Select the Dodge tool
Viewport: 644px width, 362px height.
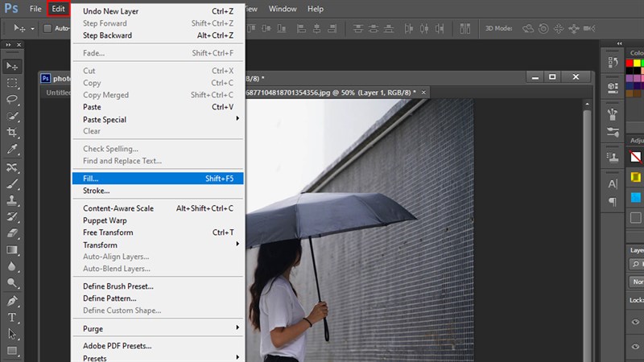pyautogui.click(x=12, y=283)
